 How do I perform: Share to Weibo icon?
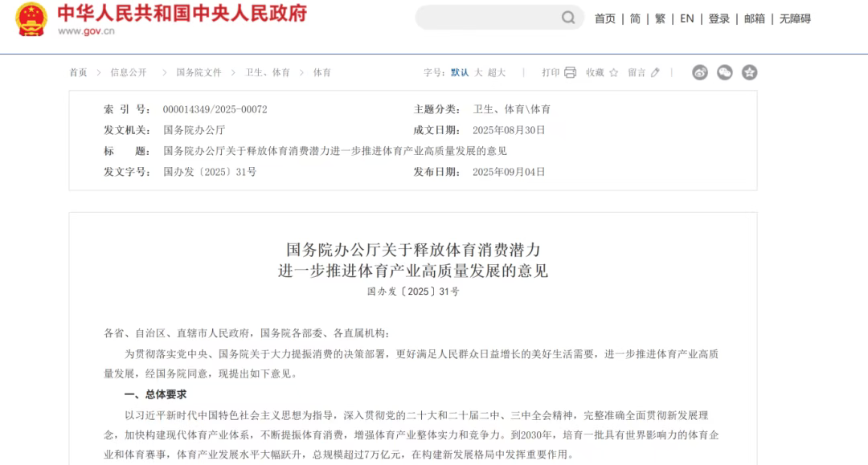click(x=700, y=72)
